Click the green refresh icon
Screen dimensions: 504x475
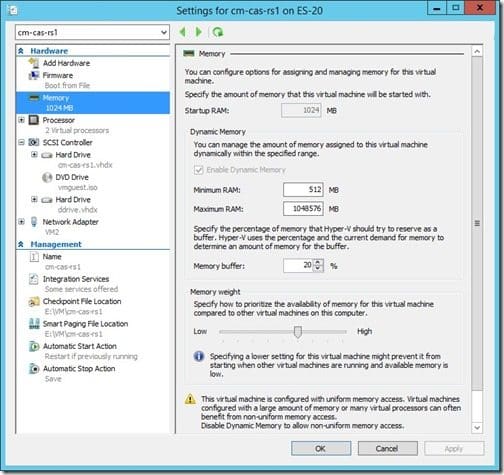coord(218,32)
